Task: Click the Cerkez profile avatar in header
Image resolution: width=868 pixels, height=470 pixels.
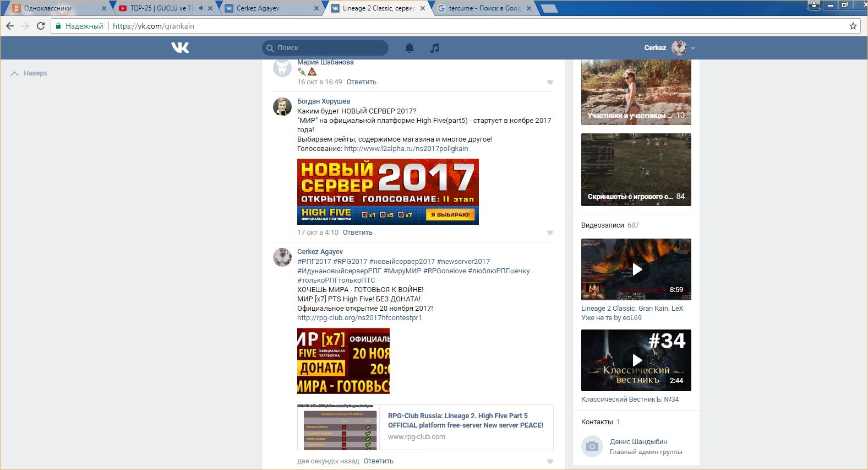Action: [679, 48]
